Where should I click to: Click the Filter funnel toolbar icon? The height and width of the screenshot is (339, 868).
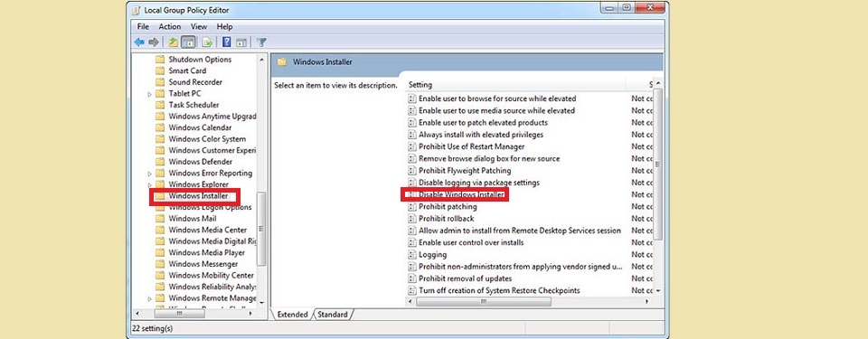click(x=261, y=42)
